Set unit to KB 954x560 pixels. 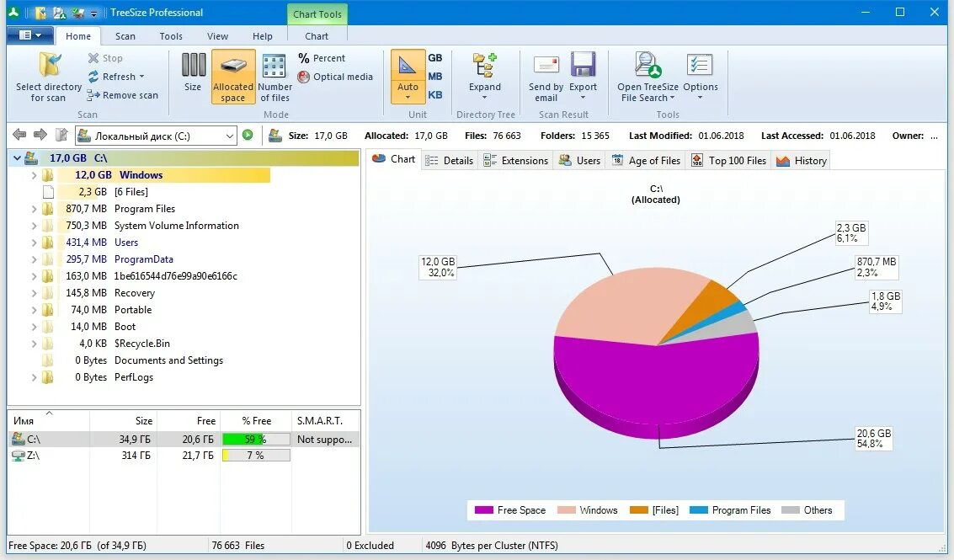pyautogui.click(x=435, y=94)
